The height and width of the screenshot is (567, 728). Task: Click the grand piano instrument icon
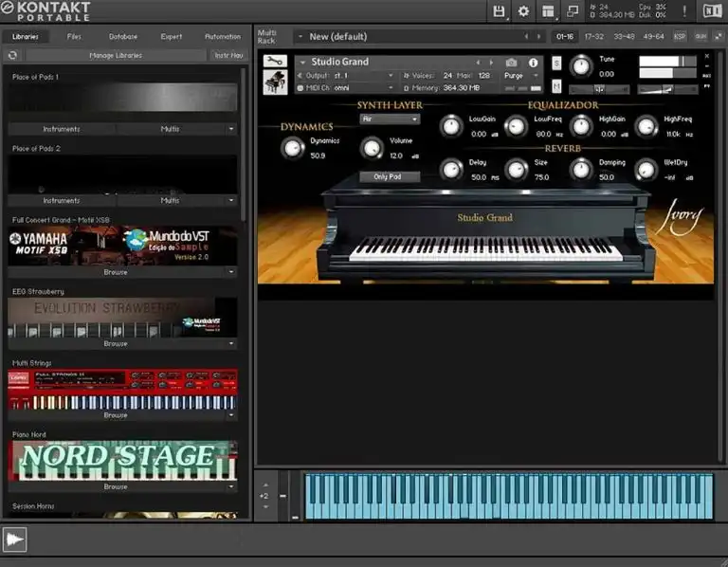pyautogui.click(x=275, y=82)
